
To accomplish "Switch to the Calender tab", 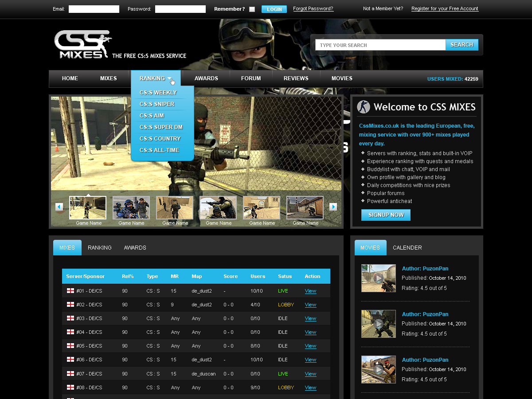I will (x=407, y=248).
